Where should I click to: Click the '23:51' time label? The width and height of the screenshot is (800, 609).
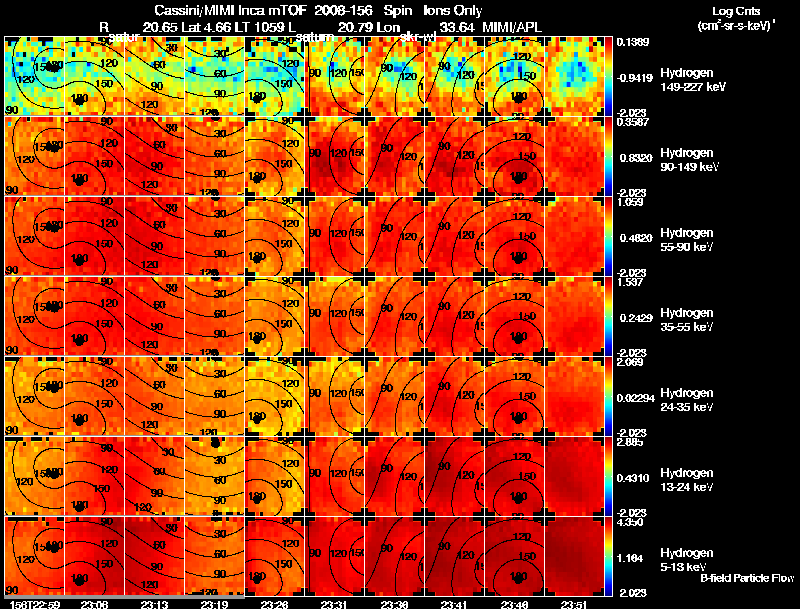pyautogui.click(x=574, y=604)
